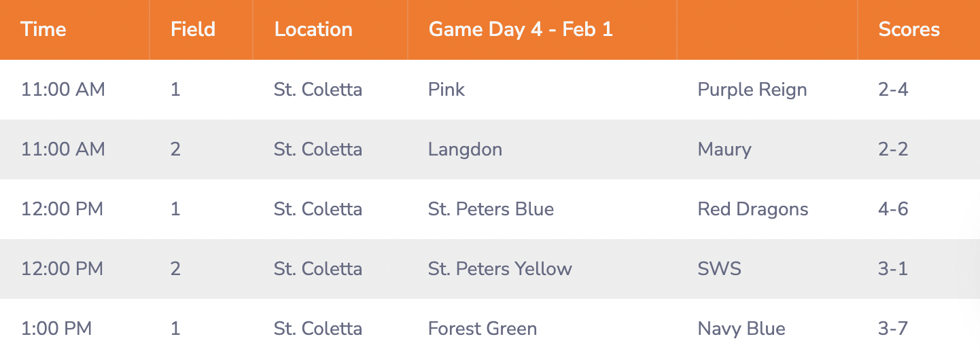Click the Game Day 4 - Feb 1 header
980x360 pixels.
(521, 30)
